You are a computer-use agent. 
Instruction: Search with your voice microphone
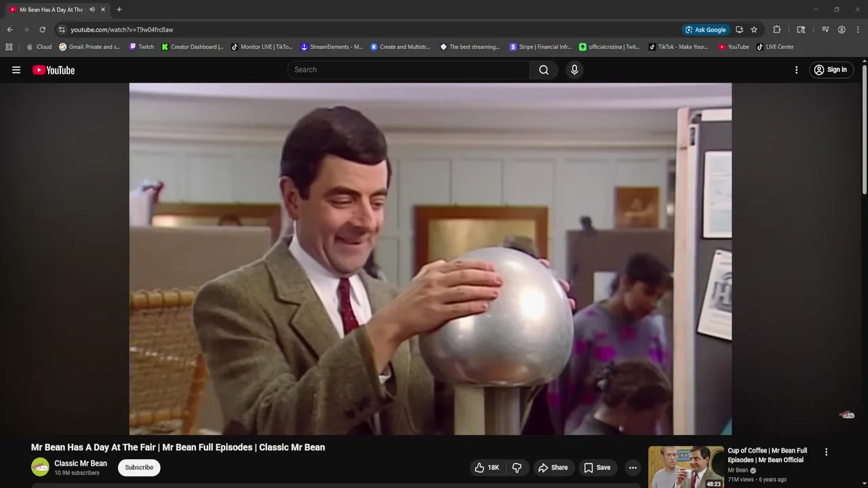click(574, 70)
